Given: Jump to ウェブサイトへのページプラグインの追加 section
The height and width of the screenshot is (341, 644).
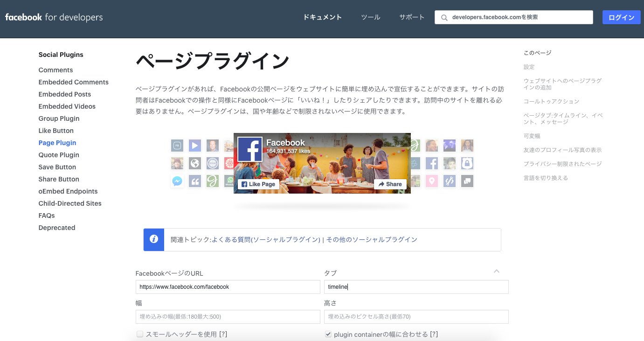Looking at the screenshot, I should pyautogui.click(x=562, y=84).
